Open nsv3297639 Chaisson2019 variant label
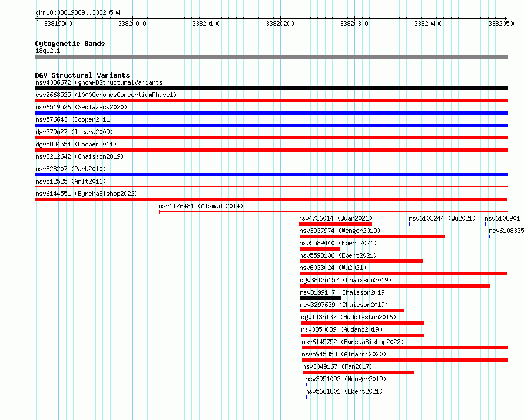The height and width of the screenshot is (420, 524). [x=344, y=305]
